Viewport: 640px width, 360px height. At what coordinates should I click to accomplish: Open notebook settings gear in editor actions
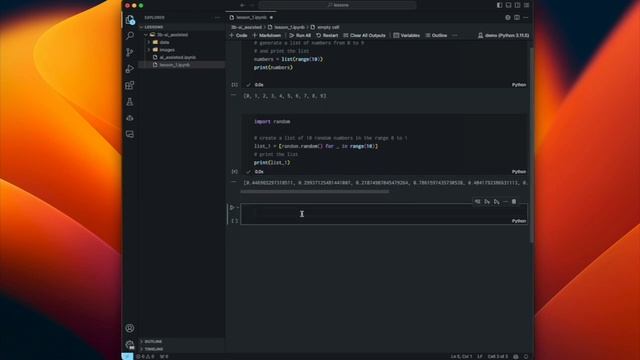click(508, 18)
